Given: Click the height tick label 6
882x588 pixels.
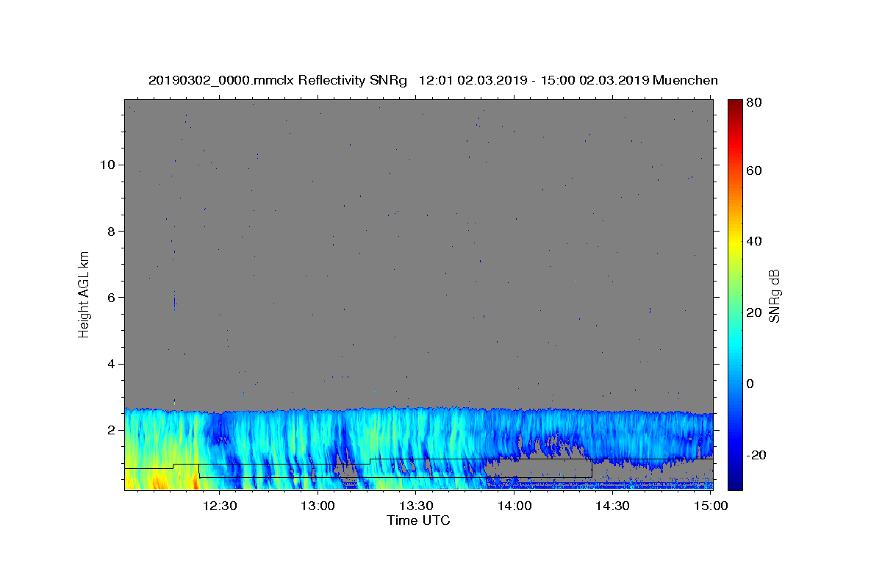Looking at the screenshot, I should [x=113, y=297].
